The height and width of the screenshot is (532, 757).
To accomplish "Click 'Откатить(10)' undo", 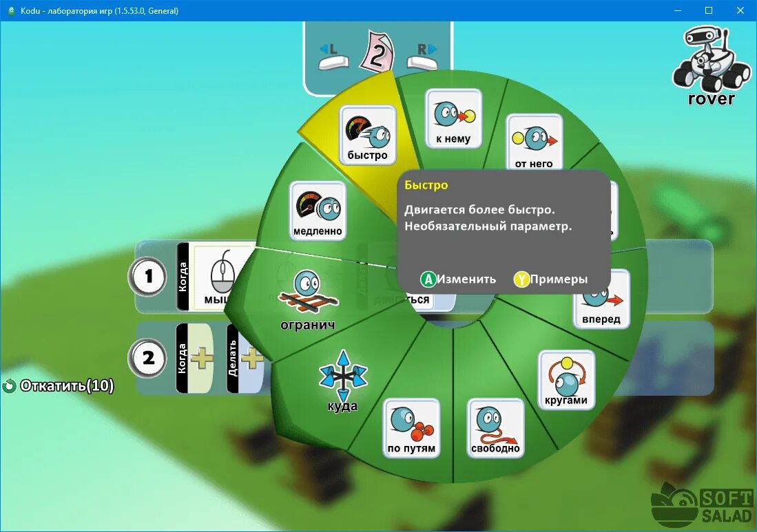I will coord(59,386).
